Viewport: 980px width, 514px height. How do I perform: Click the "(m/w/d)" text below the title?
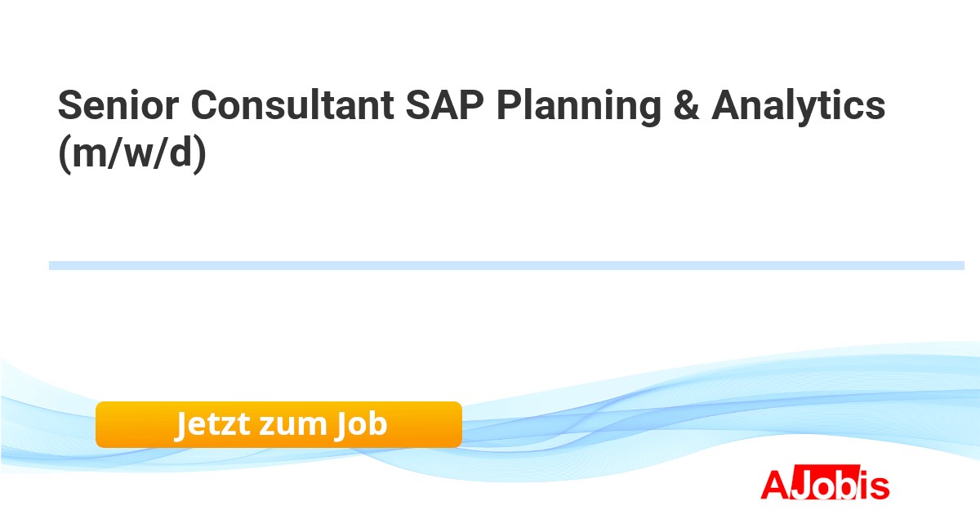point(131,153)
